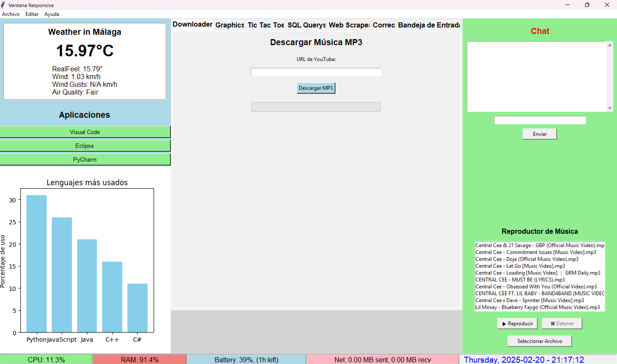The height and width of the screenshot is (364, 617).
Task: Launch Visual Code from Aplicaciones
Action: point(85,132)
